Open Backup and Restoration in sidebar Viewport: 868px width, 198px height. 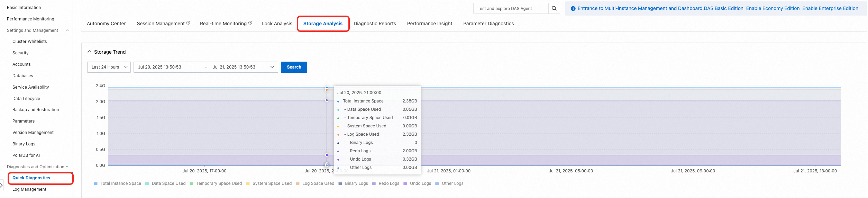pyautogui.click(x=36, y=110)
